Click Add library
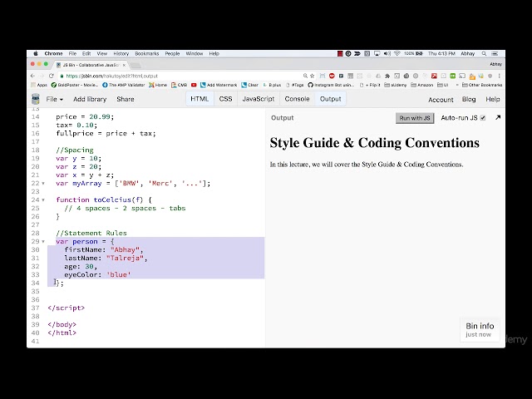Image resolution: width=532 pixels, height=399 pixels. tap(90, 99)
